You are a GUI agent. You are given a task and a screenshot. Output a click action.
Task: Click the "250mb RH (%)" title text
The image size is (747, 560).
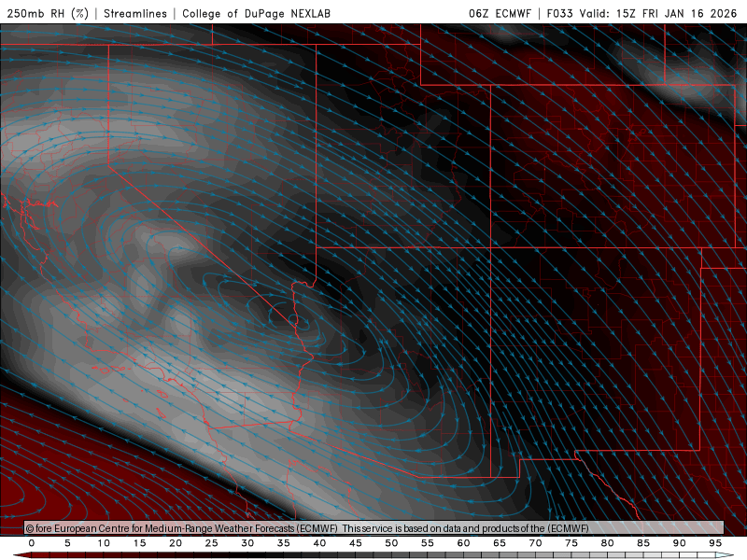tap(48, 13)
